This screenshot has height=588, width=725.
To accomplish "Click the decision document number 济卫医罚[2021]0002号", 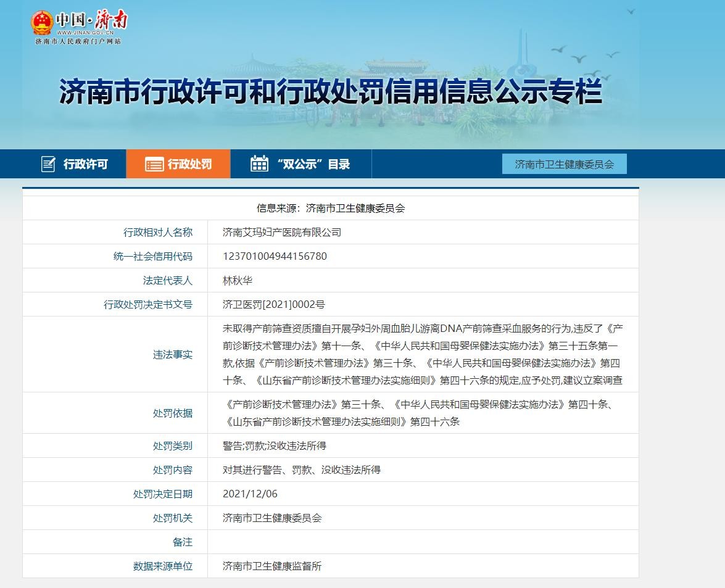I will click(273, 305).
